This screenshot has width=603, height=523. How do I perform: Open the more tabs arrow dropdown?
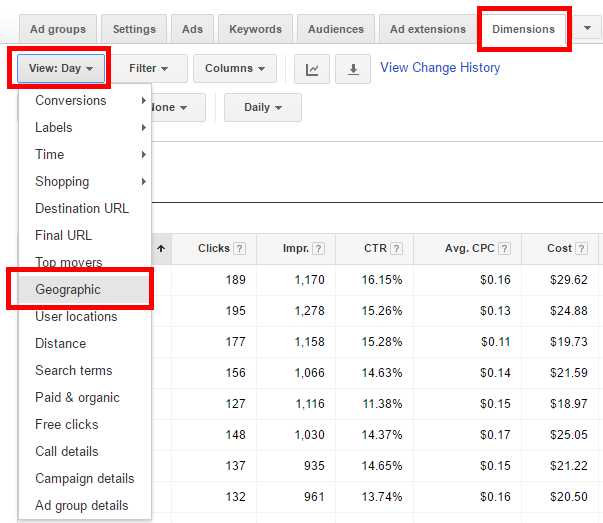(x=586, y=29)
